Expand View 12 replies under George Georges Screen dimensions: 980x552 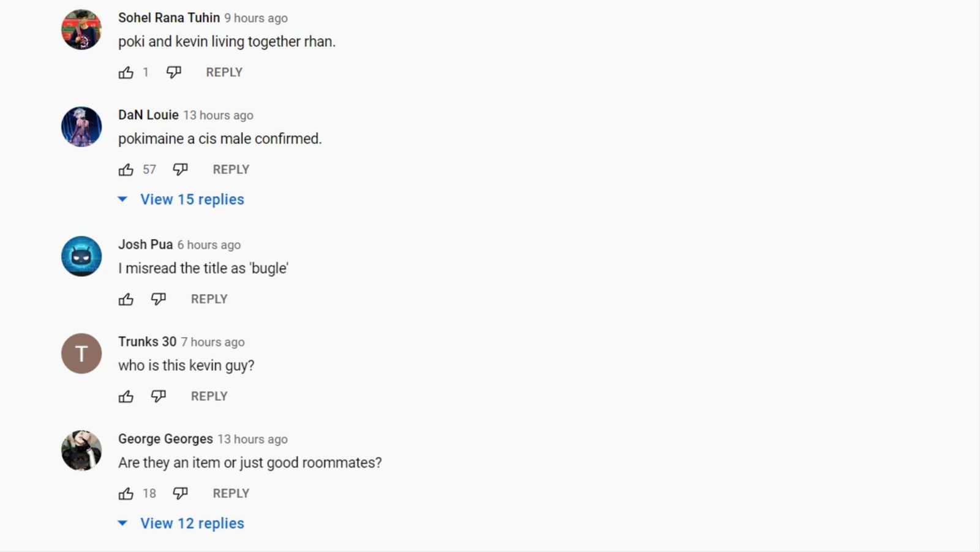pyautogui.click(x=192, y=524)
